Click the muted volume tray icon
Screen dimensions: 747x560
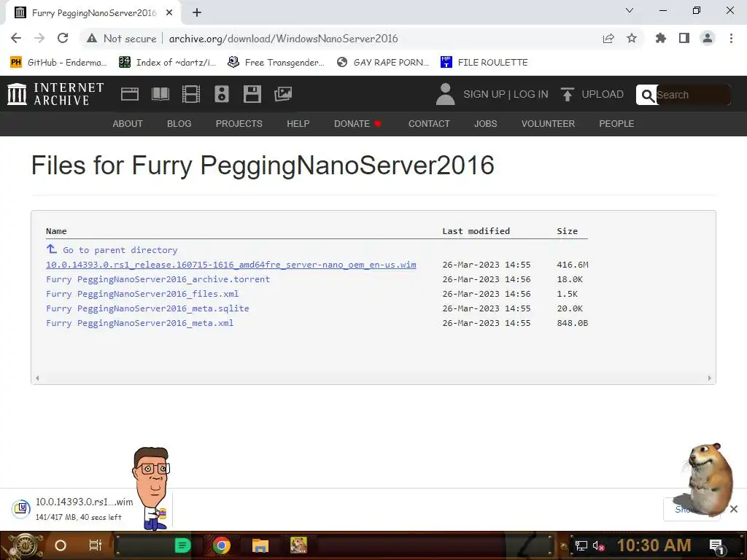point(598,545)
